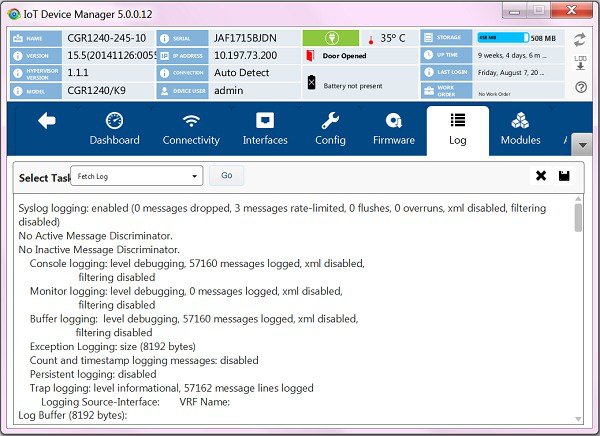Click the Device User person icon
This screenshot has height=436, width=600.
pos(165,91)
